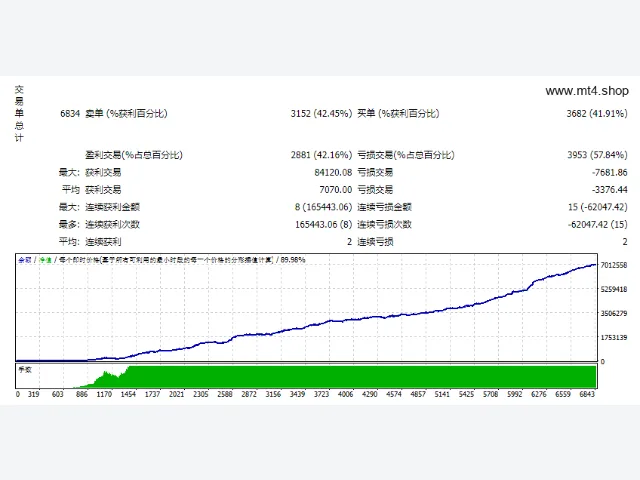The width and height of the screenshot is (640, 480).
Task: Select consecutive wins value 8 (165443.06)
Action: pyautogui.click(x=323, y=207)
